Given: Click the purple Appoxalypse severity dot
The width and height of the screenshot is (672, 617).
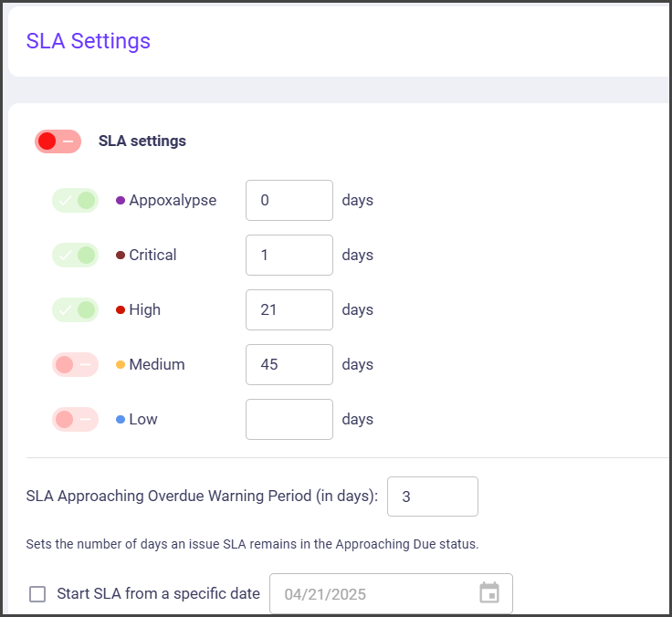Looking at the screenshot, I should 121,201.
